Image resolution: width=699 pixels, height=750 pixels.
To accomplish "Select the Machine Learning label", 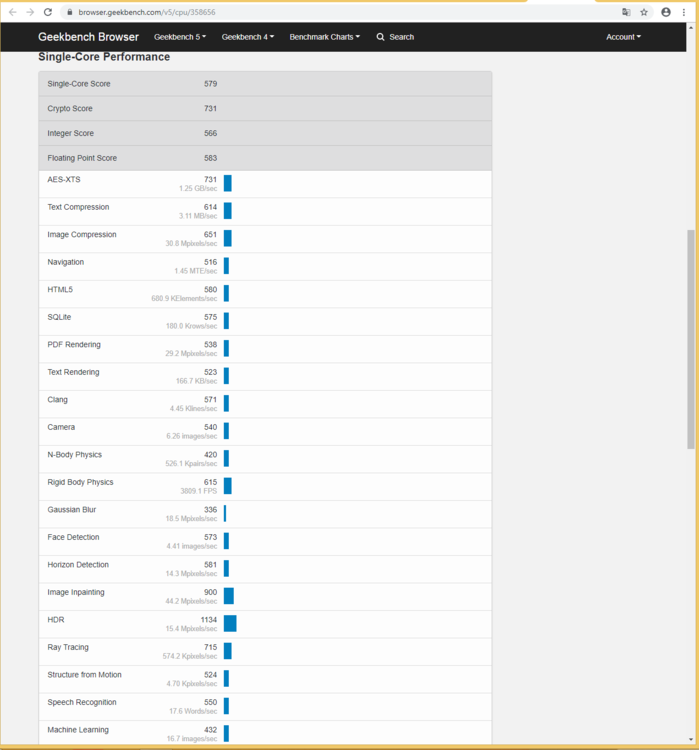I will click(78, 729).
